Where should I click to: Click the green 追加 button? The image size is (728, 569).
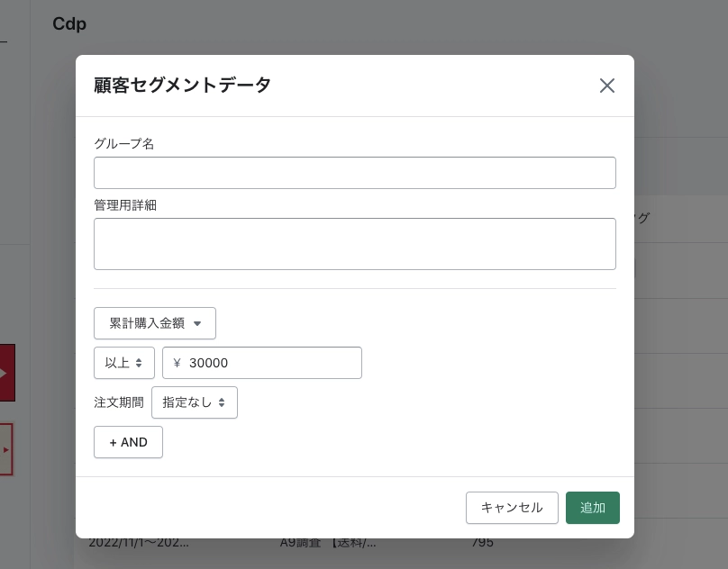593,507
